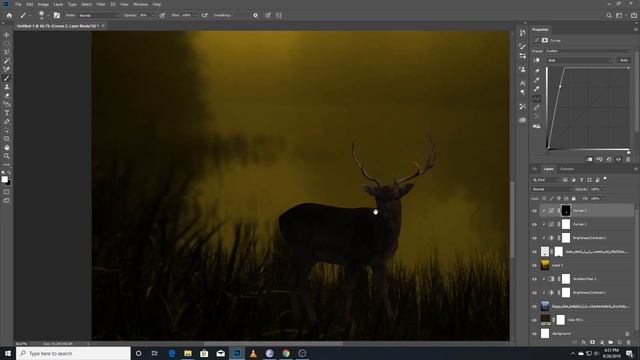This screenshot has height=360, width=640.
Task: Click the Curves 3 layer mask thumbnail
Action: pyautogui.click(x=566, y=211)
